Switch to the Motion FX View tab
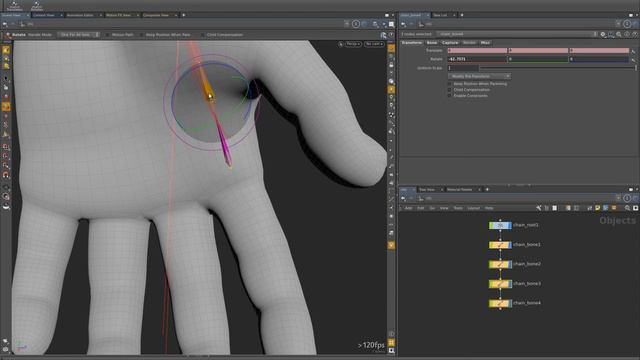The height and width of the screenshot is (360, 640). click(118, 15)
